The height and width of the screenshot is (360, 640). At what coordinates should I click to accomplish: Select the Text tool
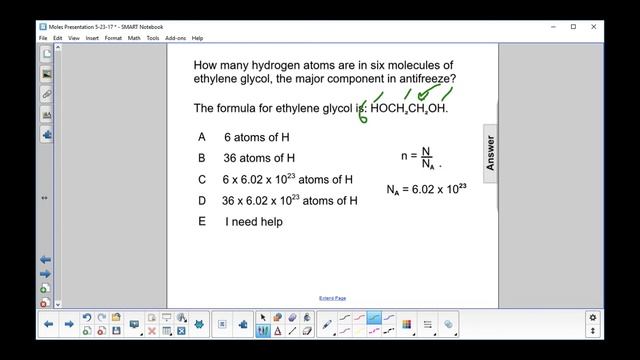click(x=278, y=331)
